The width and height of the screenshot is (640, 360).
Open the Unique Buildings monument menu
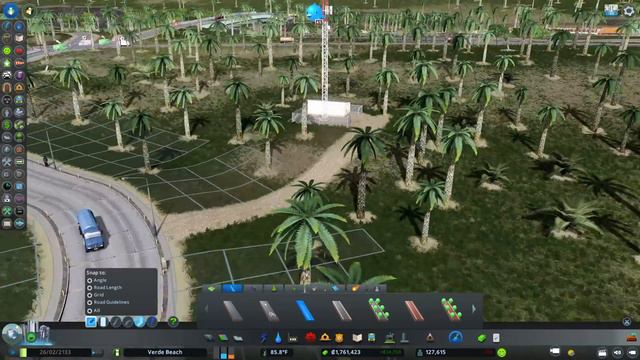[x=404, y=338]
